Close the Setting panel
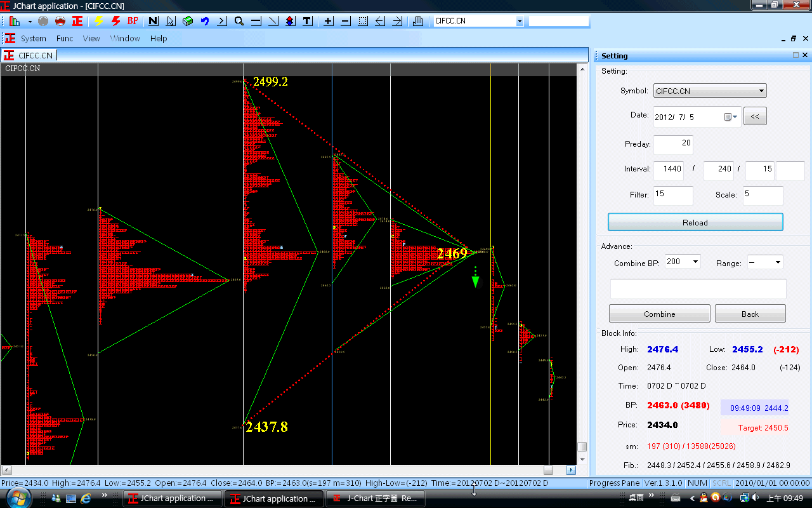 [805, 56]
